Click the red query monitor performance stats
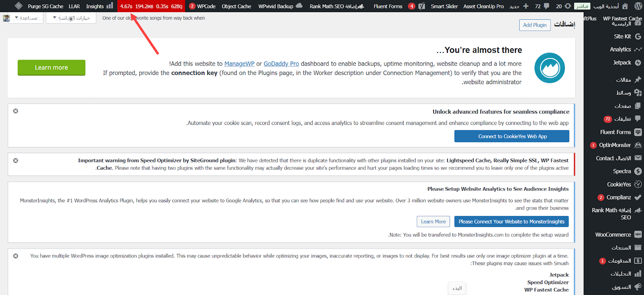Viewport: 644px width, 295px height. [x=151, y=6]
